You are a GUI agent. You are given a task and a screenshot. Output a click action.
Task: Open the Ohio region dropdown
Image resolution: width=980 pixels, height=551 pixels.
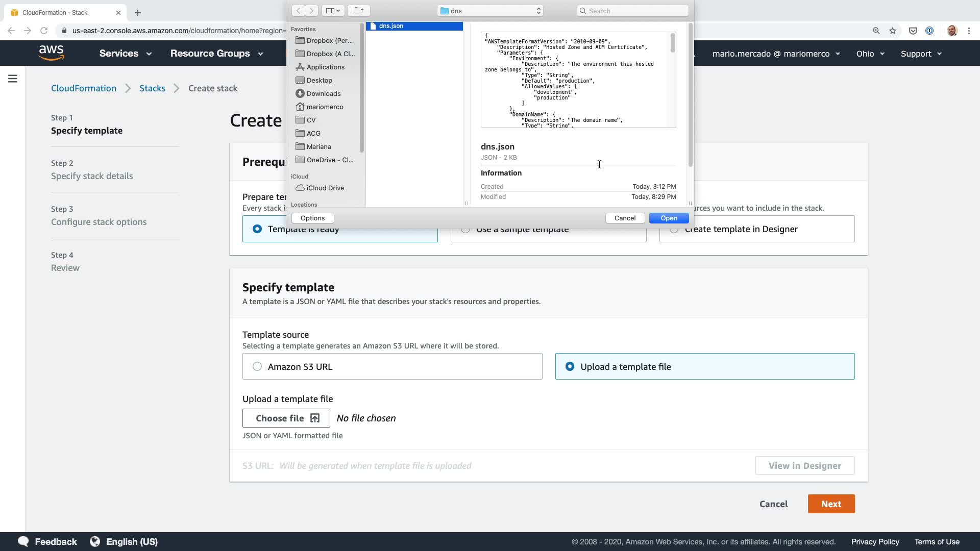coord(870,54)
